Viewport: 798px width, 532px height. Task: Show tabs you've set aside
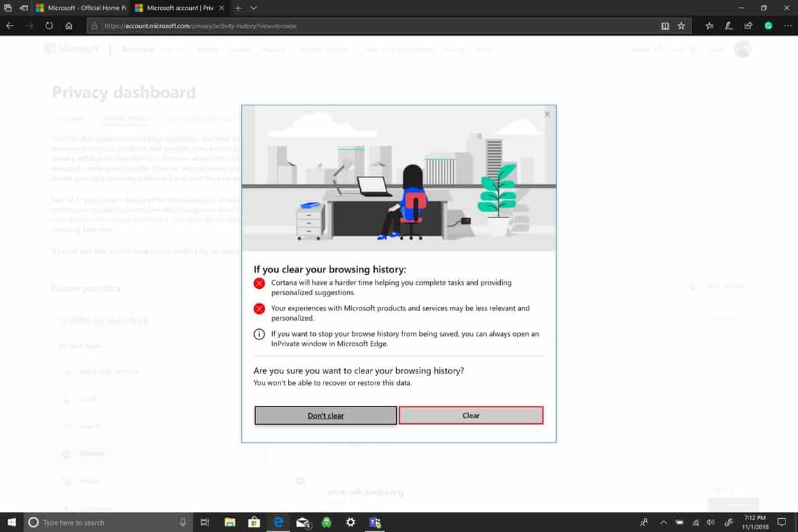8,8
